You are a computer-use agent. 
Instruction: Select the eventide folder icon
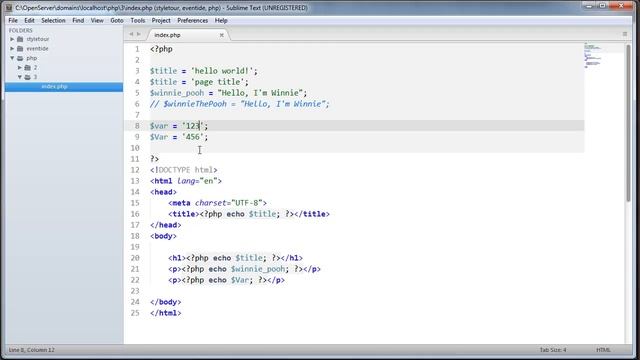tap(20, 49)
